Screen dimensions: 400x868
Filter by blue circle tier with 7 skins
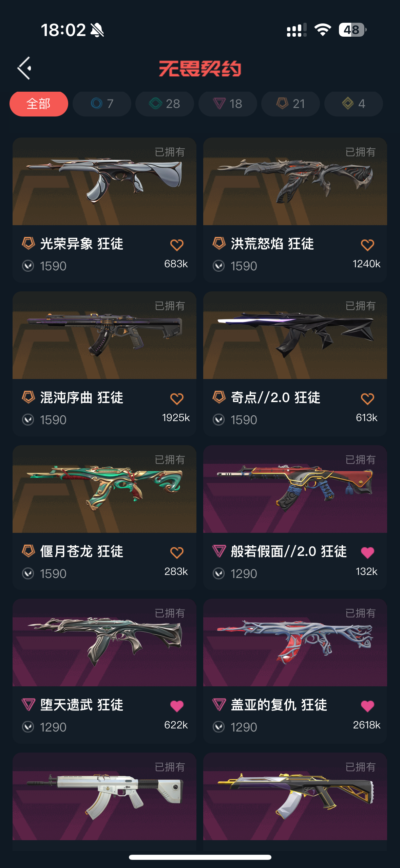pos(102,104)
